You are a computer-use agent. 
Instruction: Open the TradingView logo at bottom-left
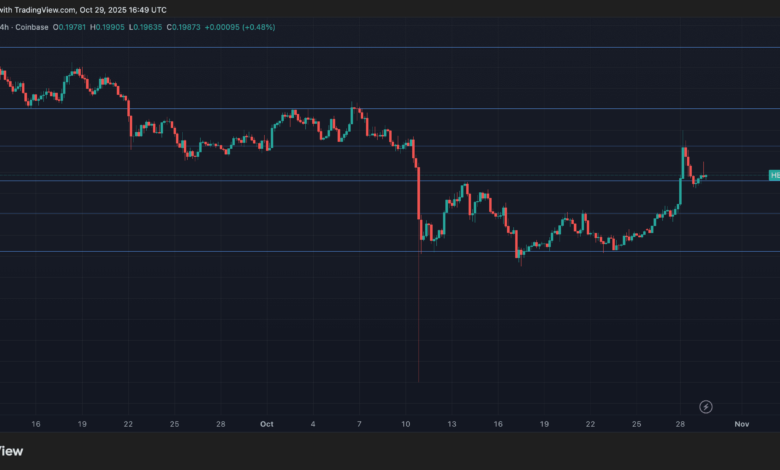[10, 451]
